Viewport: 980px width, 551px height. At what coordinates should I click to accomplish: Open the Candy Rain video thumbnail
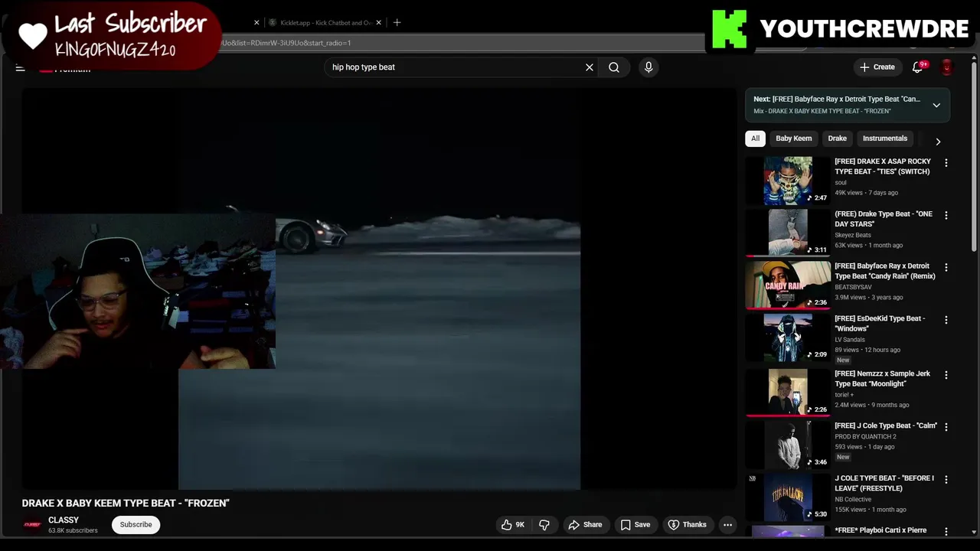point(788,285)
